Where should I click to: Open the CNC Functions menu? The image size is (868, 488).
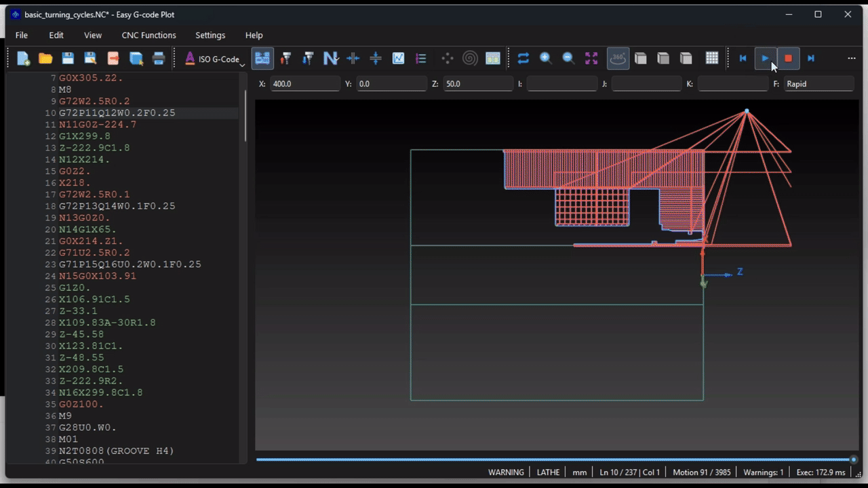[x=149, y=35]
